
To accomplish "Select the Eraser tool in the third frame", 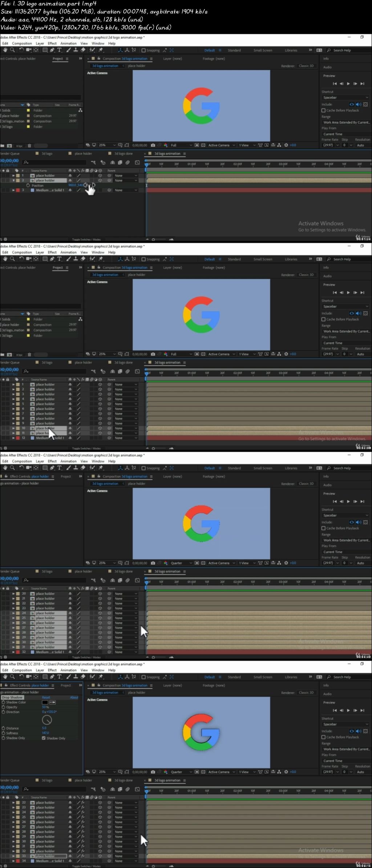I will point(83,468).
